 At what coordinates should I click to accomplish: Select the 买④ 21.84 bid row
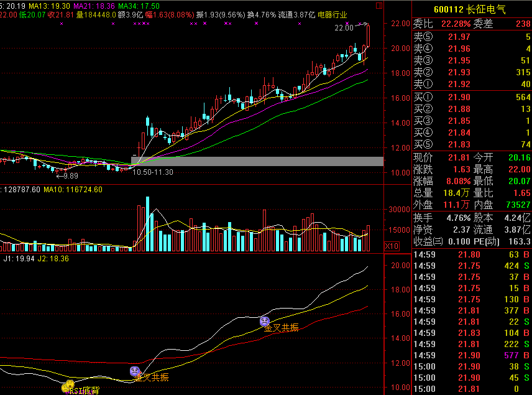click(x=472, y=132)
